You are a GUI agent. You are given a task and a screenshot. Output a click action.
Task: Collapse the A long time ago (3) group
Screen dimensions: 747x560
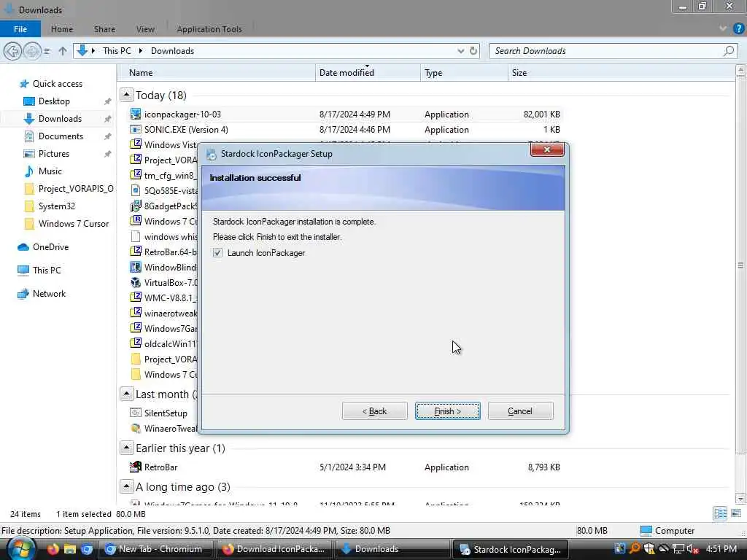(x=126, y=486)
